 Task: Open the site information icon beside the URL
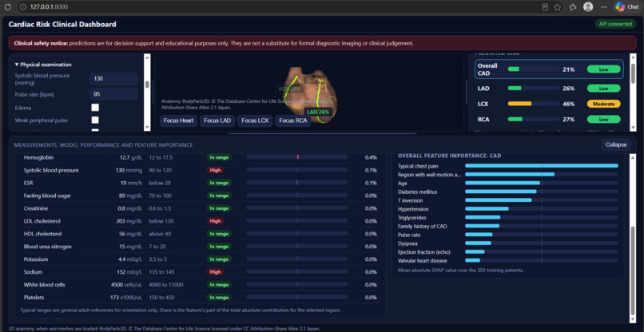23,7
